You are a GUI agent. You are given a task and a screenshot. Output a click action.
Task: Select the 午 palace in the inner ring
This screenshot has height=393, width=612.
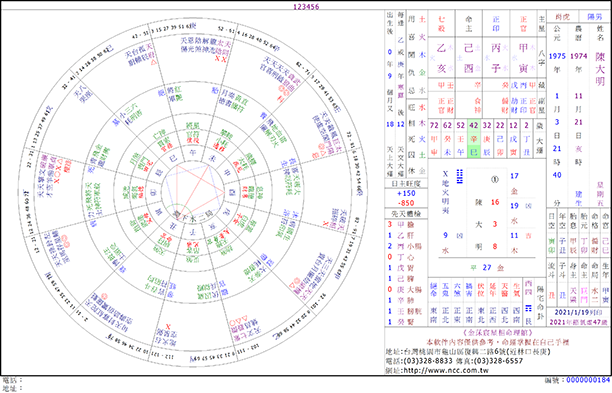[x=192, y=153]
